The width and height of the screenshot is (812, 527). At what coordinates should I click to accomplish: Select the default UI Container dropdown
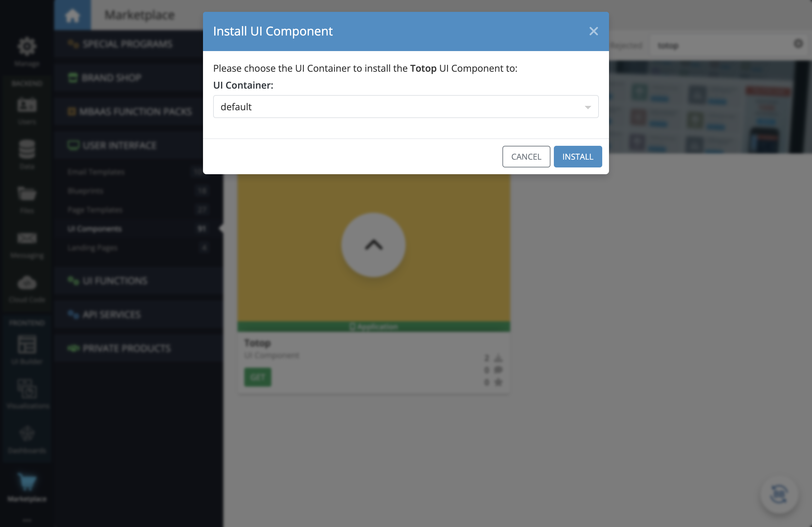tap(406, 107)
